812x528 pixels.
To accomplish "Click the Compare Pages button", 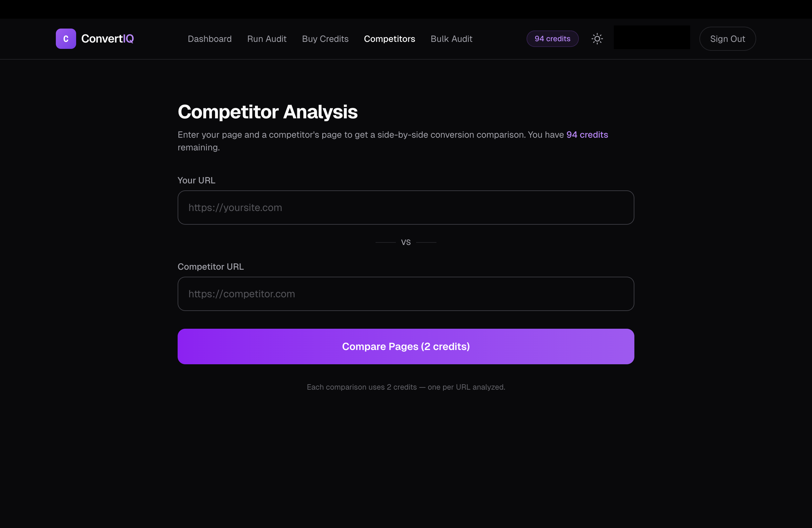I will 406,346.
